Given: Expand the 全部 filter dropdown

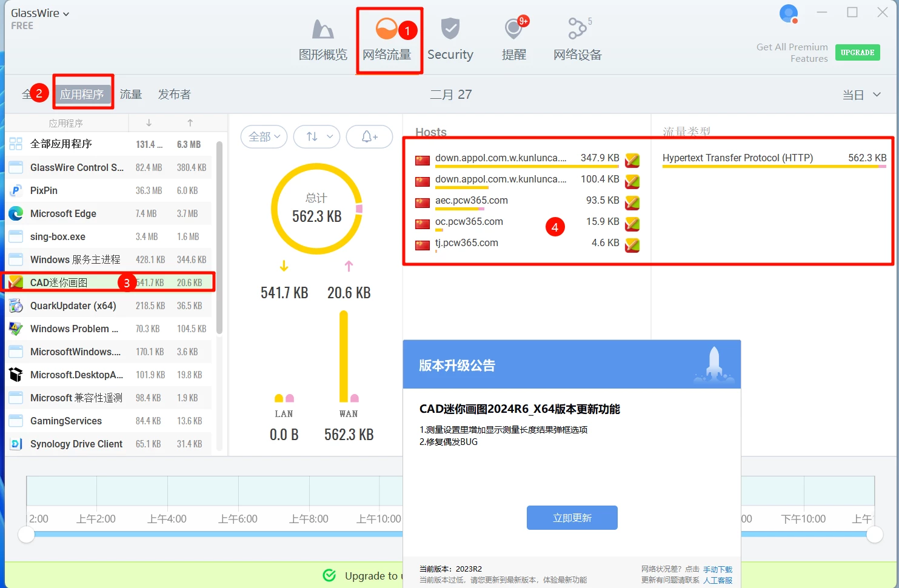Looking at the screenshot, I should (264, 137).
